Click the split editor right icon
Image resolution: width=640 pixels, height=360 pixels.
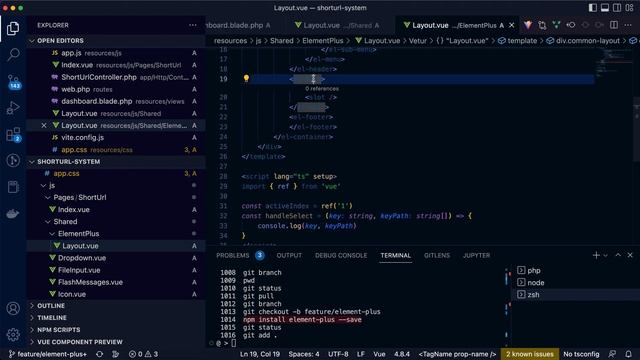(613, 25)
